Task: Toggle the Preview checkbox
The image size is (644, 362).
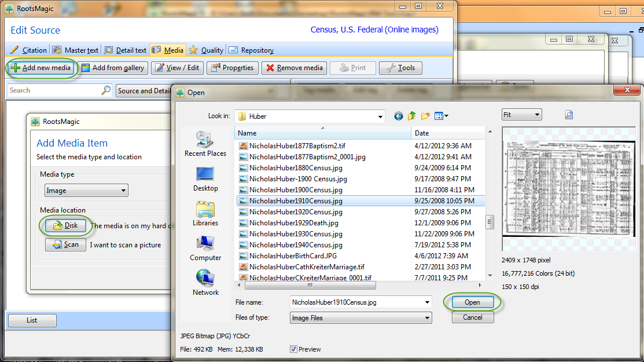Action: pos(293,349)
